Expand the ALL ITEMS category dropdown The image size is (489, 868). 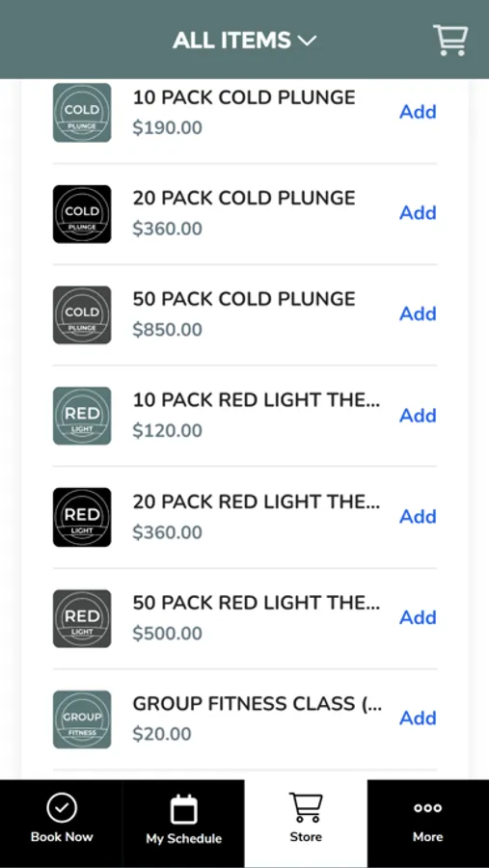coord(244,41)
